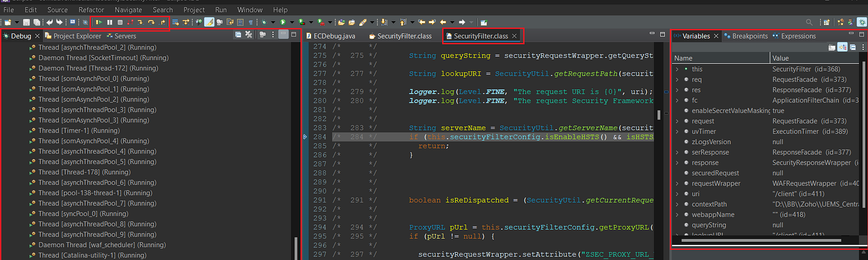
Task: Close the Variables view tab
Action: click(x=716, y=36)
